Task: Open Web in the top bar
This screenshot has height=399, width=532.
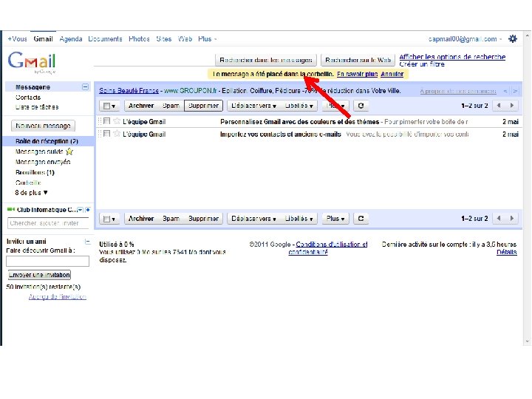Action: [185, 39]
